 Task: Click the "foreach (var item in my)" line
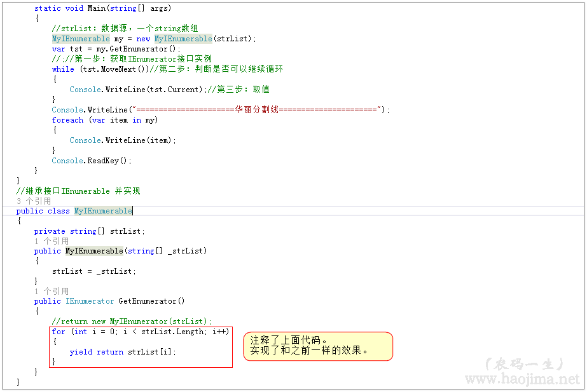click(105, 120)
